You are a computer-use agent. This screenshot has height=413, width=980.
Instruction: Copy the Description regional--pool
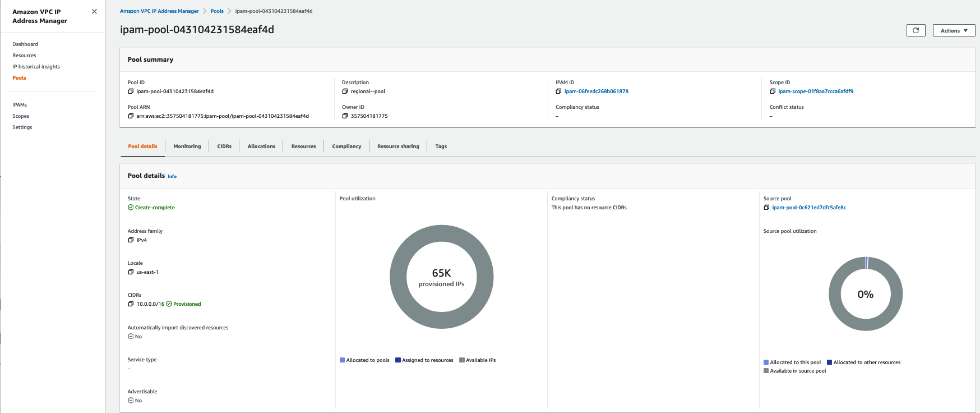[345, 91]
